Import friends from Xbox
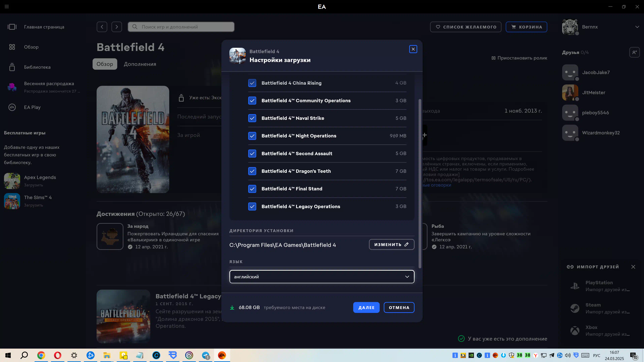Screen dimensions: 644x362 600,330
